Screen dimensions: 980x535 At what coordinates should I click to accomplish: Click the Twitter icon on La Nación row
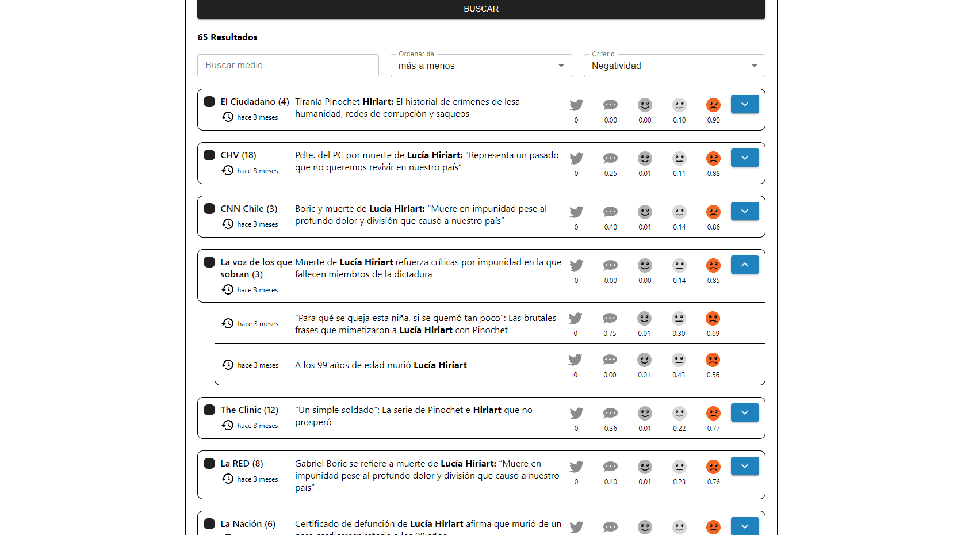click(x=576, y=527)
